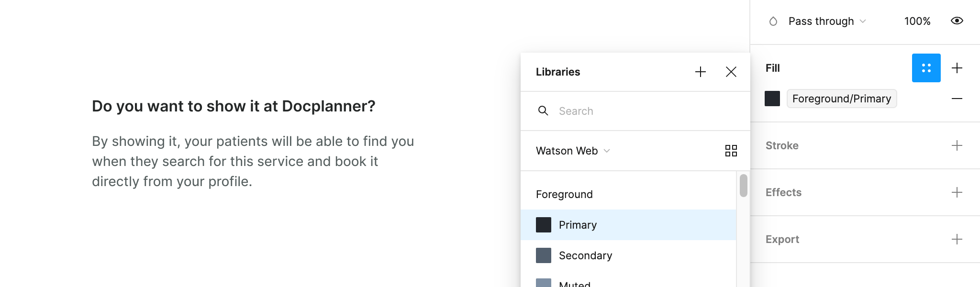Image resolution: width=980 pixels, height=287 pixels.
Task: Click the Foreground/Primary style label
Action: click(842, 99)
